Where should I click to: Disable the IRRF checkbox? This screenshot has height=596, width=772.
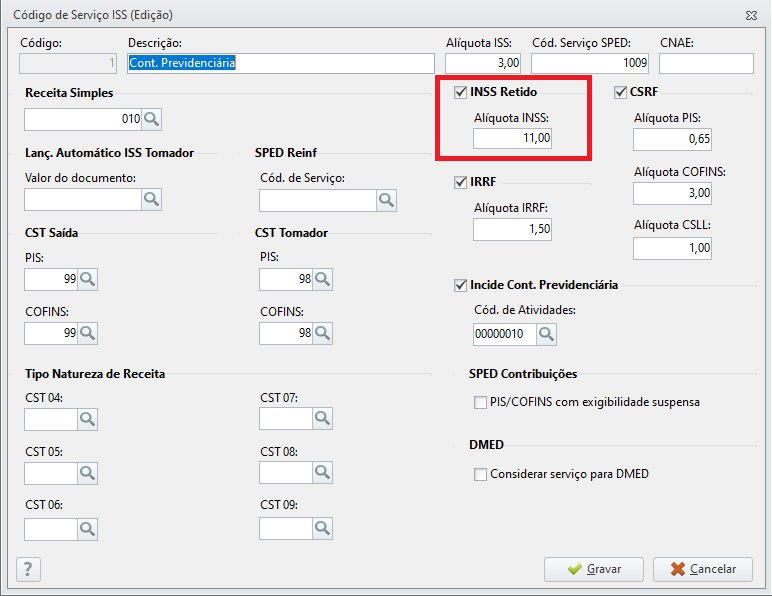coord(460,183)
